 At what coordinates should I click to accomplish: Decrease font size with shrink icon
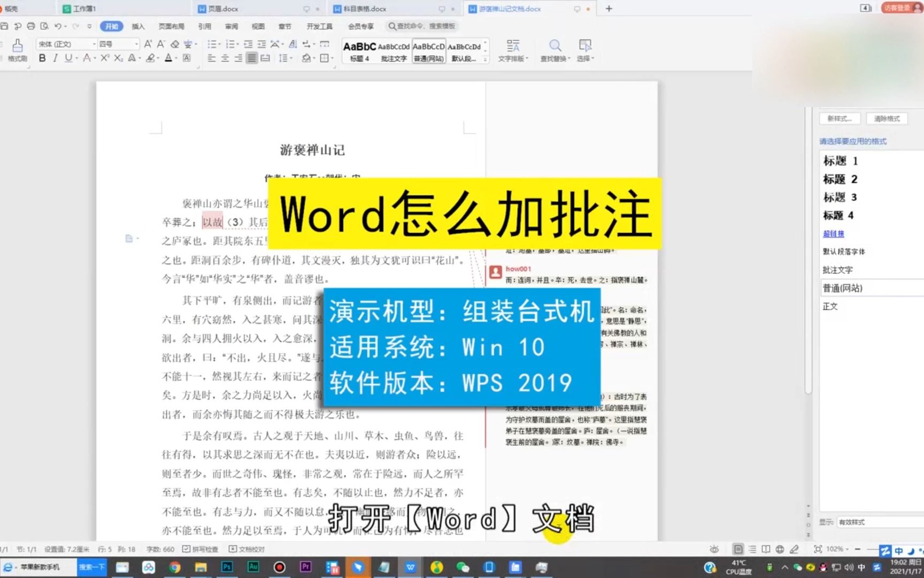click(161, 44)
